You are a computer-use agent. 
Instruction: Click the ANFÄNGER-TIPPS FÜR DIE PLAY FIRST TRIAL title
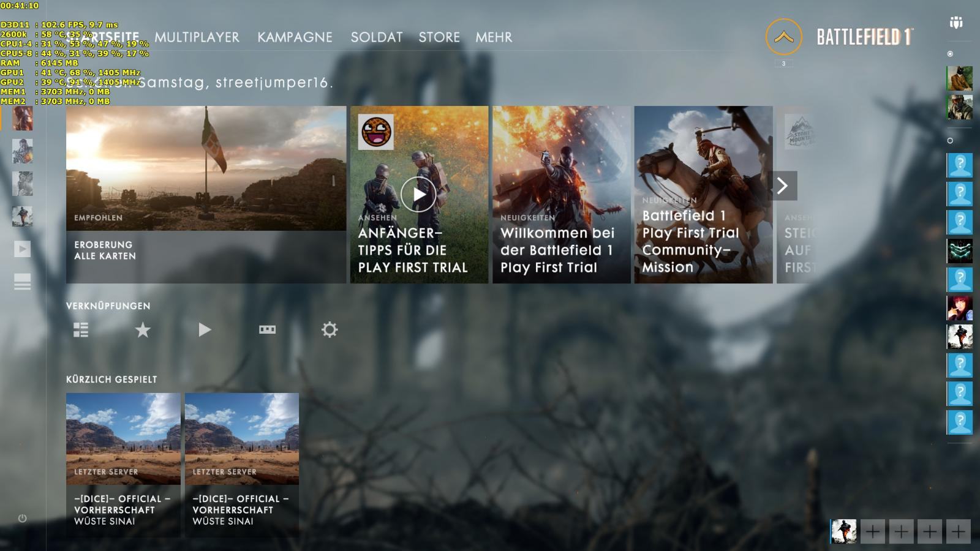(x=413, y=250)
